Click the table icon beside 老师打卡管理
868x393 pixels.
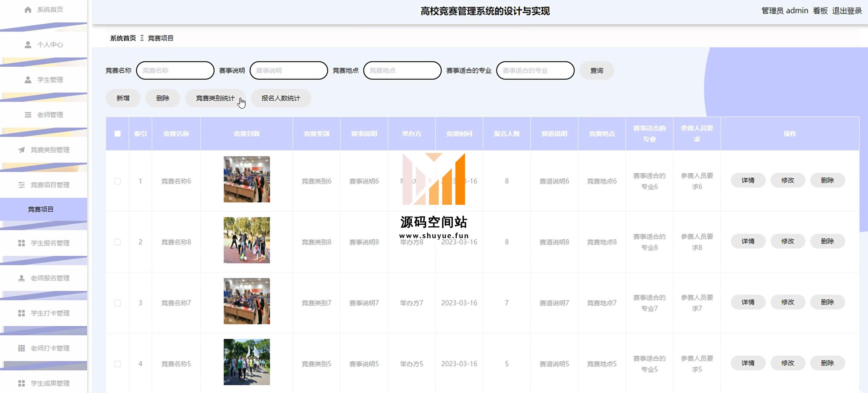[x=22, y=348]
